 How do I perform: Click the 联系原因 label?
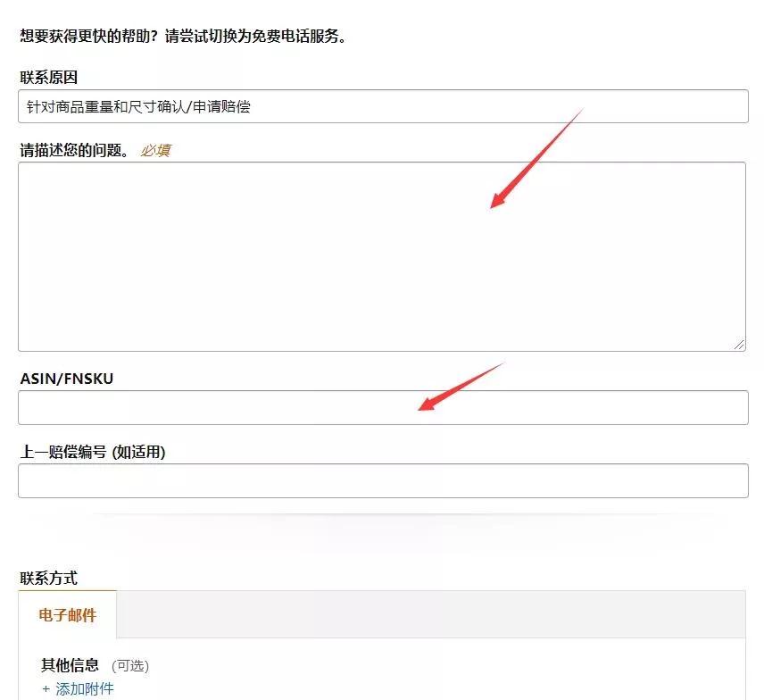[x=49, y=77]
